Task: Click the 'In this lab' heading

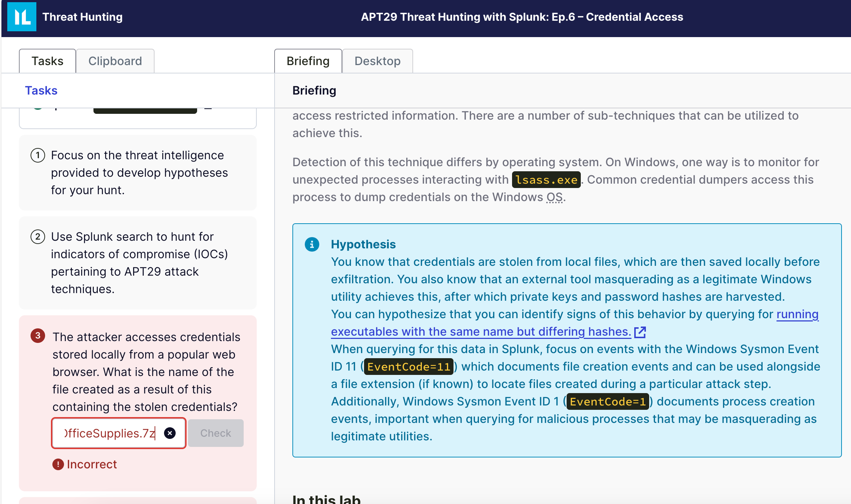Action: [x=327, y=499]
